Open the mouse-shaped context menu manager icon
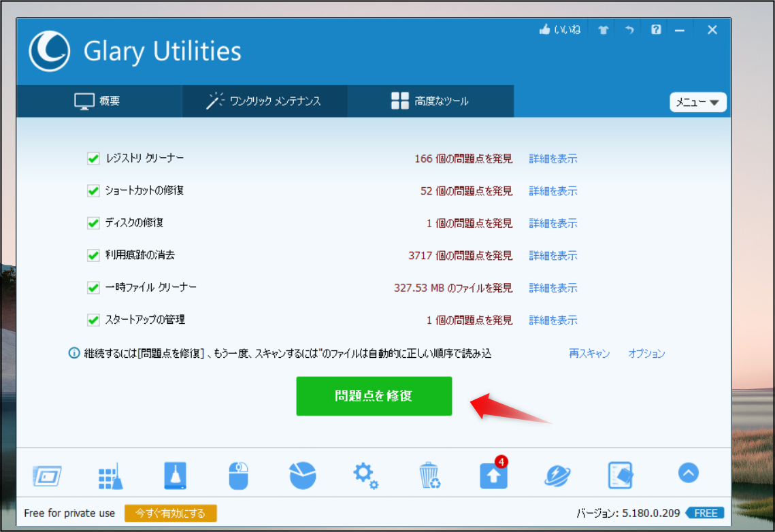Image resolution: width=775 pixels, height=532 pixels. (x=239, y=476)
